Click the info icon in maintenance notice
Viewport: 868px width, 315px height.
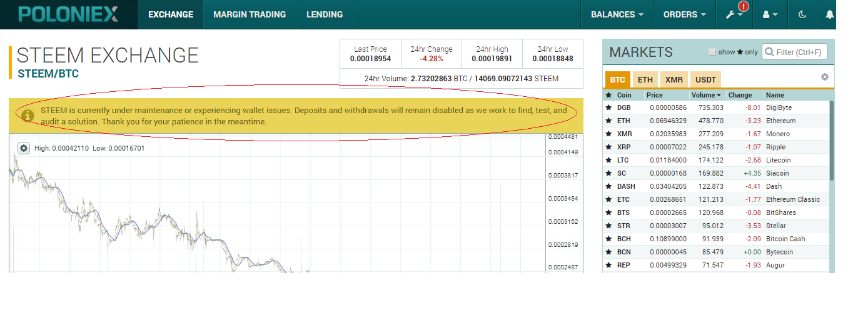coord(27,115)
